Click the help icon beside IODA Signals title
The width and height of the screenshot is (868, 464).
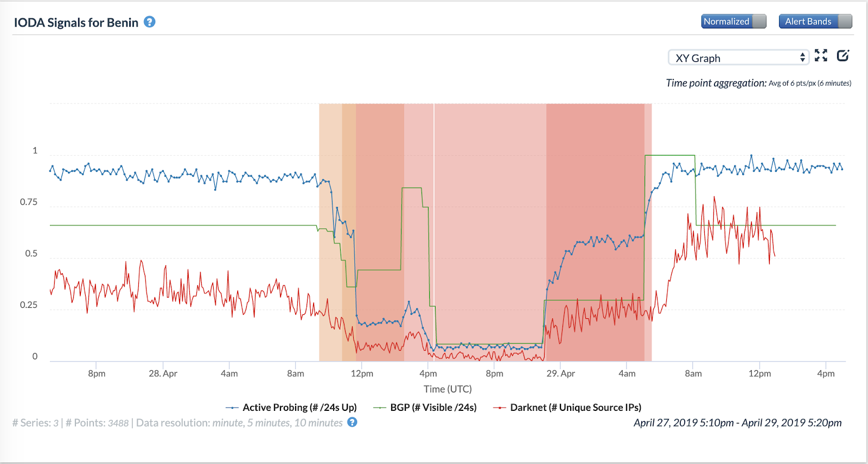coord(149,22)
